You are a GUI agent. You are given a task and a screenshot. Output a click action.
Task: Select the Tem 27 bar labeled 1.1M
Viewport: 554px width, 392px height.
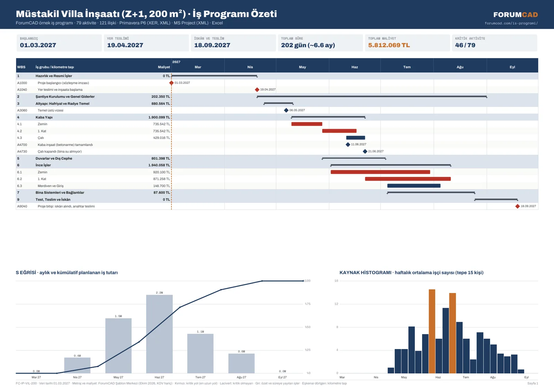(x=200, y=354)
